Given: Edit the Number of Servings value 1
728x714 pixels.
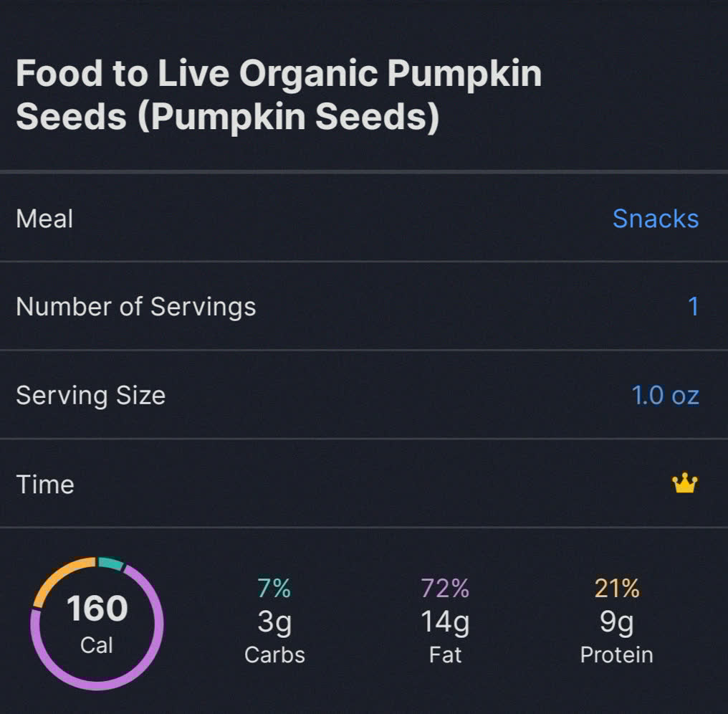Looking at the screenshot, I should point(692,307).
